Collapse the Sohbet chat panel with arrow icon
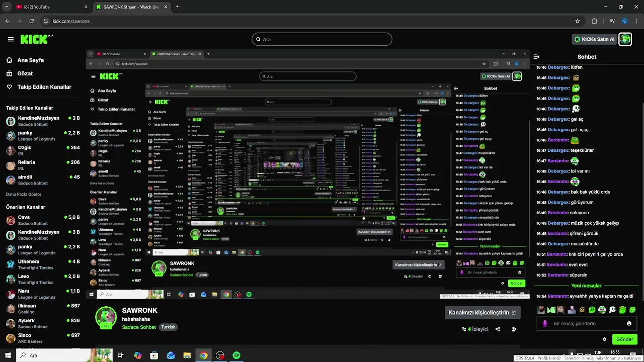The image size is (644, 362). [536, 57]
